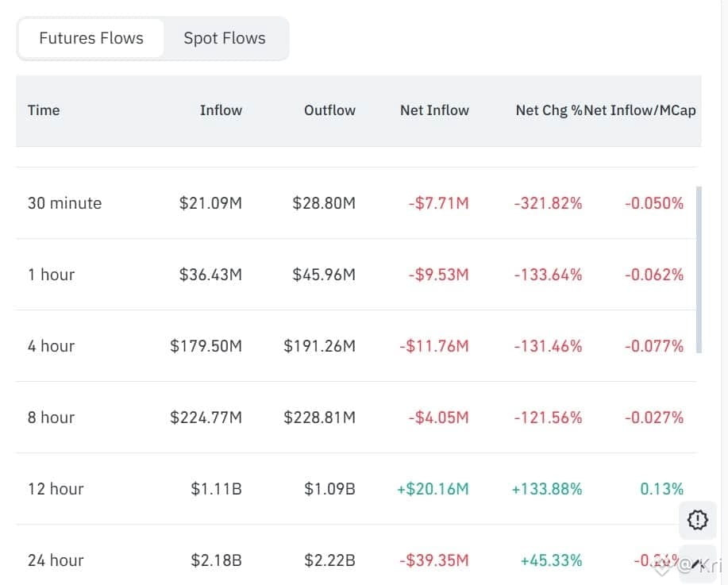Image resolution: width=728 pixels, height=585 pixels.
Task: Sort the table by Net Inflow column
Action: [x=434, y=110]
